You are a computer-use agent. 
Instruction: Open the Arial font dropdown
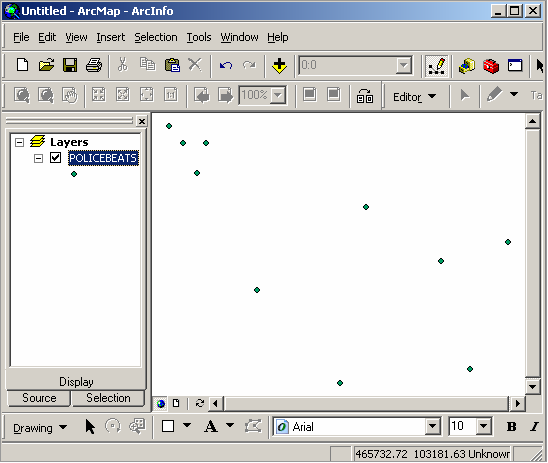click(x=432, y=426)
